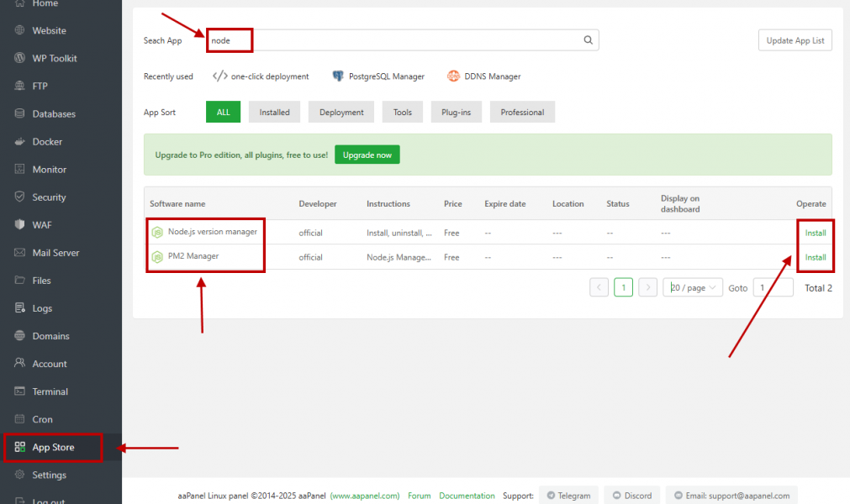Install PM2 Manager
Viewport: 850px width, 504px height.
coord(816,257)
